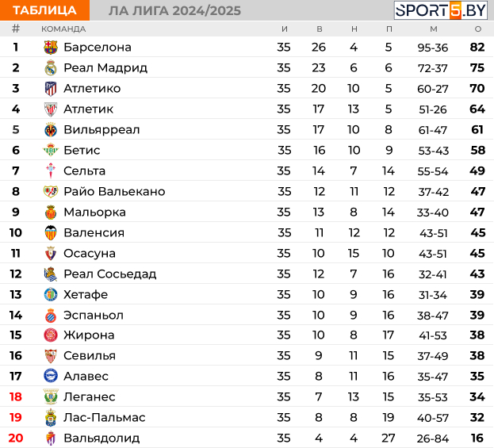Screen dimensions: 494x448
Task: Click the Сельта team name
Action: [84, 171]
